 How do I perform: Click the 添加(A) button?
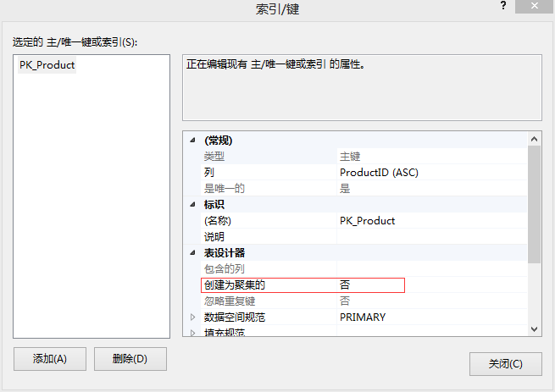[x=50, y=359]
